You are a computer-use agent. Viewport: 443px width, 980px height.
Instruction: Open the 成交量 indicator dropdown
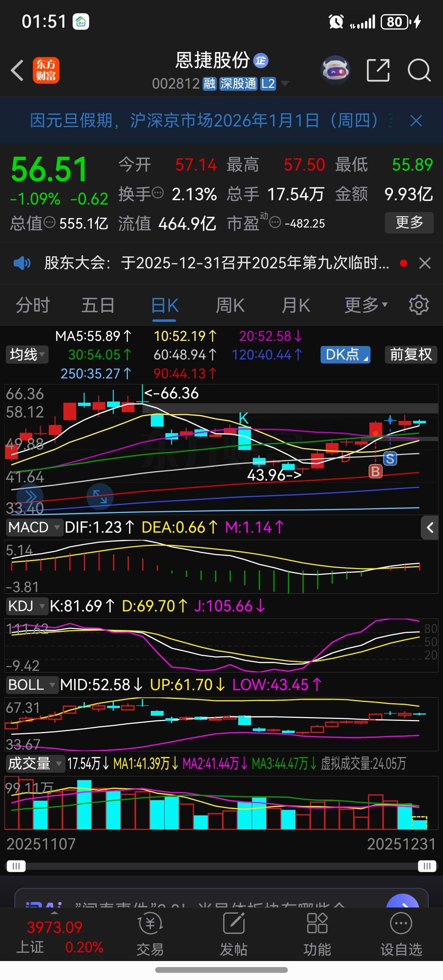pyautogui.click(x=35, y=763)
